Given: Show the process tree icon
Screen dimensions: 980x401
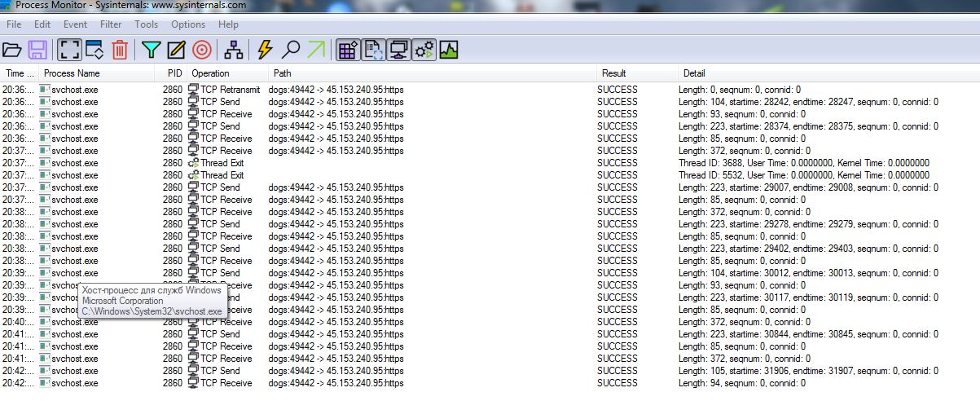Looking at the screenshot, I should pyautogui.click(x=234, y=50).
